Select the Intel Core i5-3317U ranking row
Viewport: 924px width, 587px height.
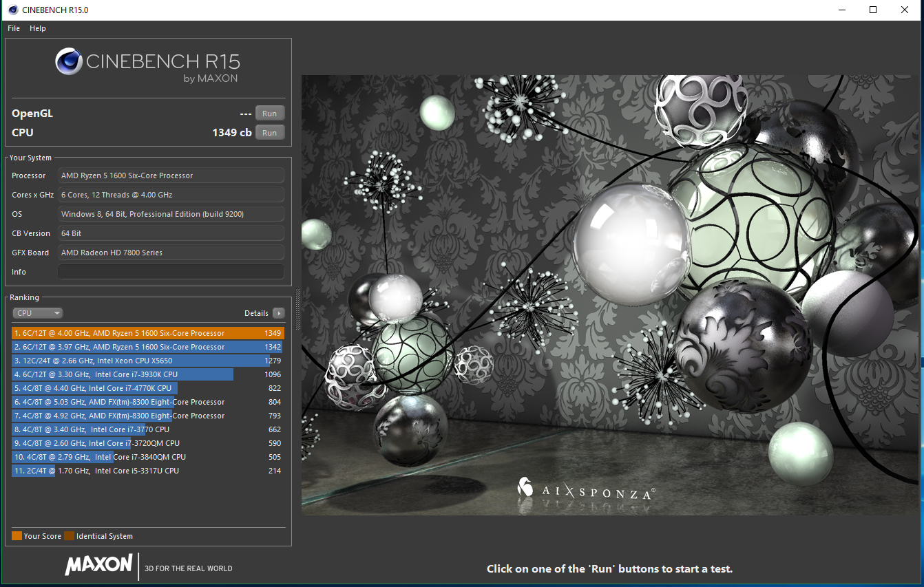tap(148, 471)
